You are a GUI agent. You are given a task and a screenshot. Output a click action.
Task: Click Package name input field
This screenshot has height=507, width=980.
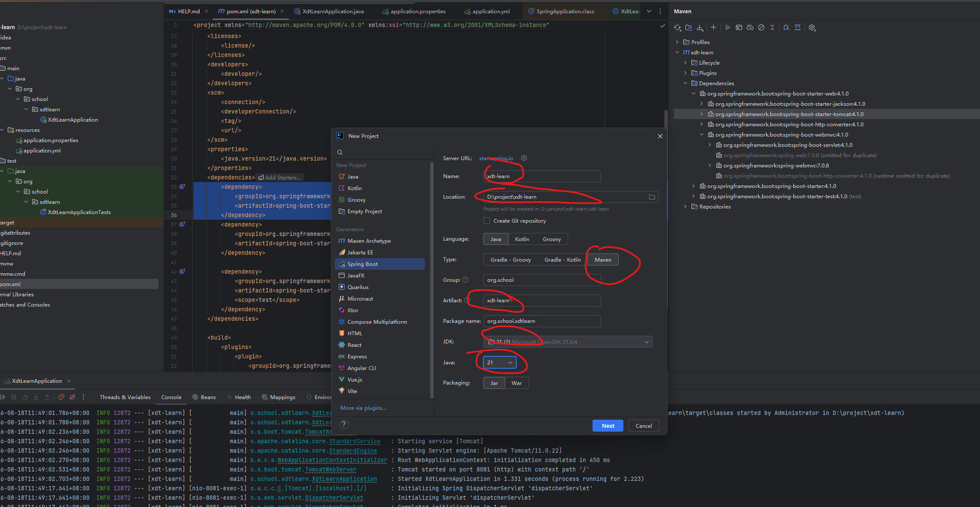[542, 321]
